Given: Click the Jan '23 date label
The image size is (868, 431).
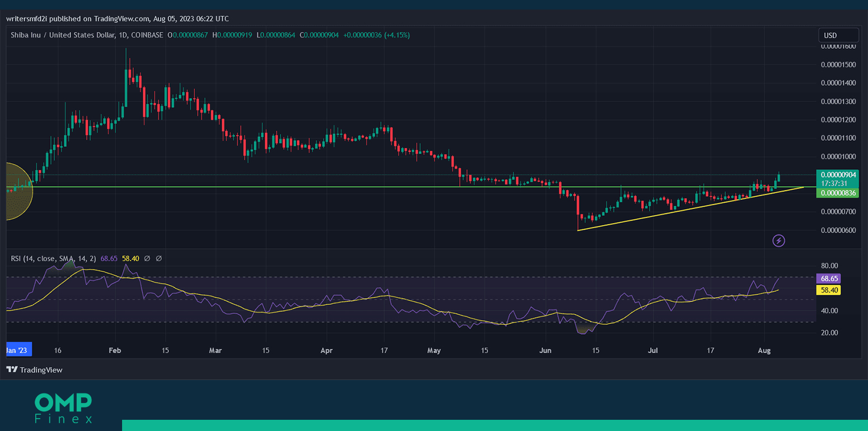Looking at the screenshot, I should (18, 350).
